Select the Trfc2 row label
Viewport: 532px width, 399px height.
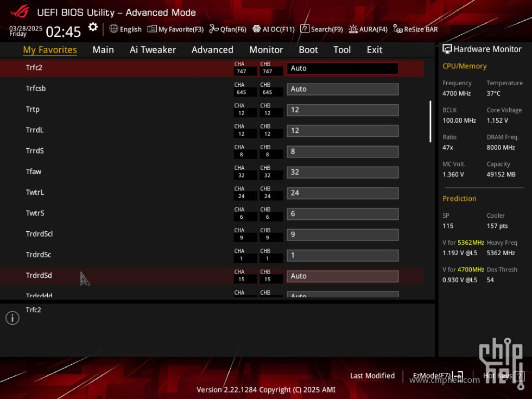click(34, 67)
